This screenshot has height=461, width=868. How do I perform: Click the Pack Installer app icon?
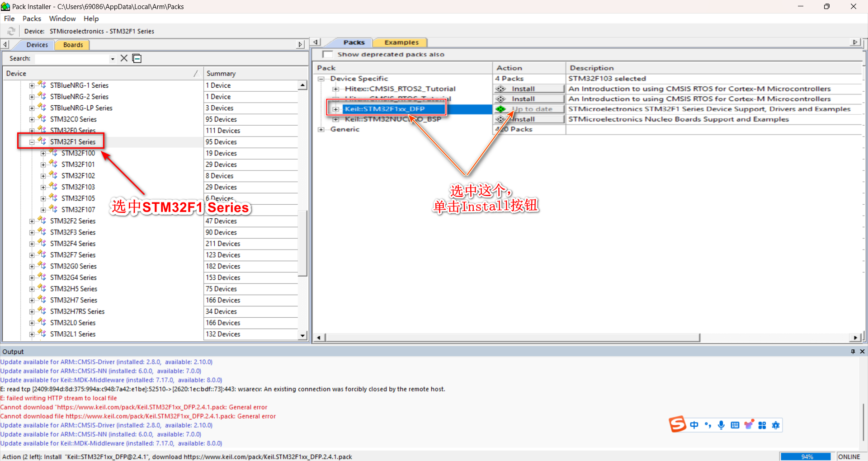pos(5,6)
